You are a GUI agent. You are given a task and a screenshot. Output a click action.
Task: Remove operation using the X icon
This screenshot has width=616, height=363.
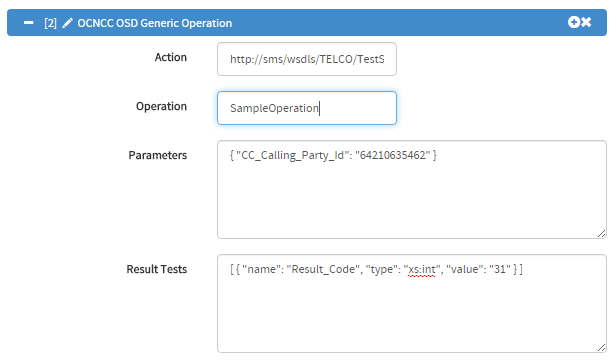tap(586, 22)
